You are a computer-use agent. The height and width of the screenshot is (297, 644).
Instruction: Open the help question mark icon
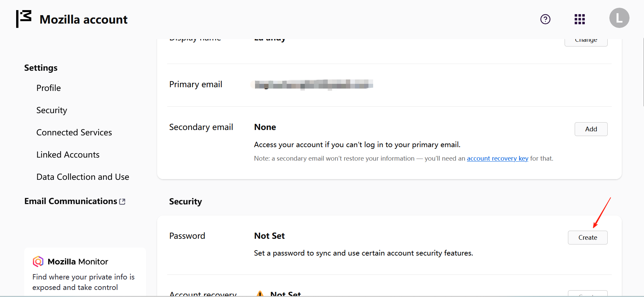(x=545, y=19)
